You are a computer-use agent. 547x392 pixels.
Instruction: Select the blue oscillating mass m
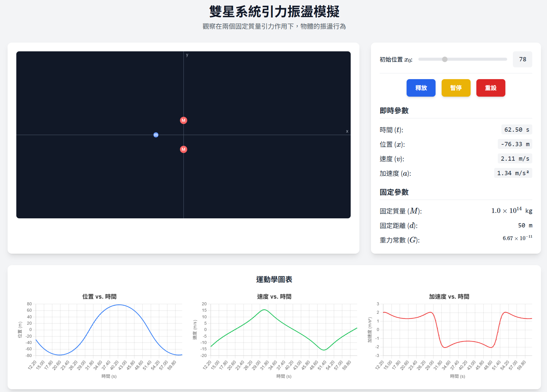pos(156,135)
